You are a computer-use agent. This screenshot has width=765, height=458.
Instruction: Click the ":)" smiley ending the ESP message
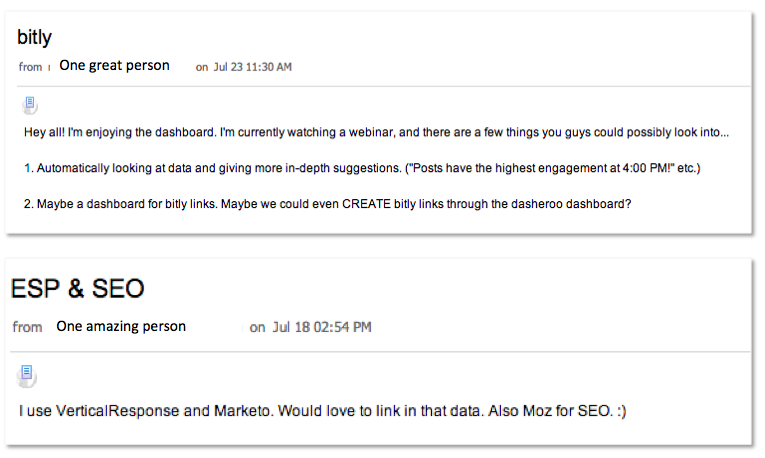pos(620,411)
